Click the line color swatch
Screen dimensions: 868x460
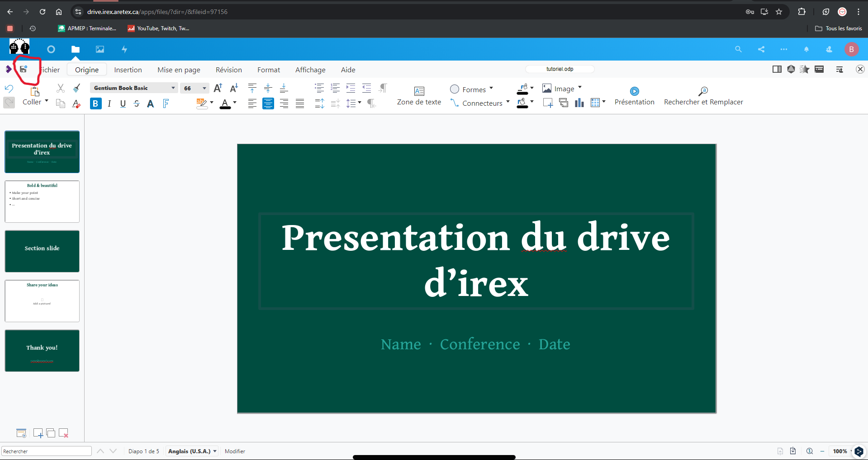pyautogui.click(x=522, y=89)
